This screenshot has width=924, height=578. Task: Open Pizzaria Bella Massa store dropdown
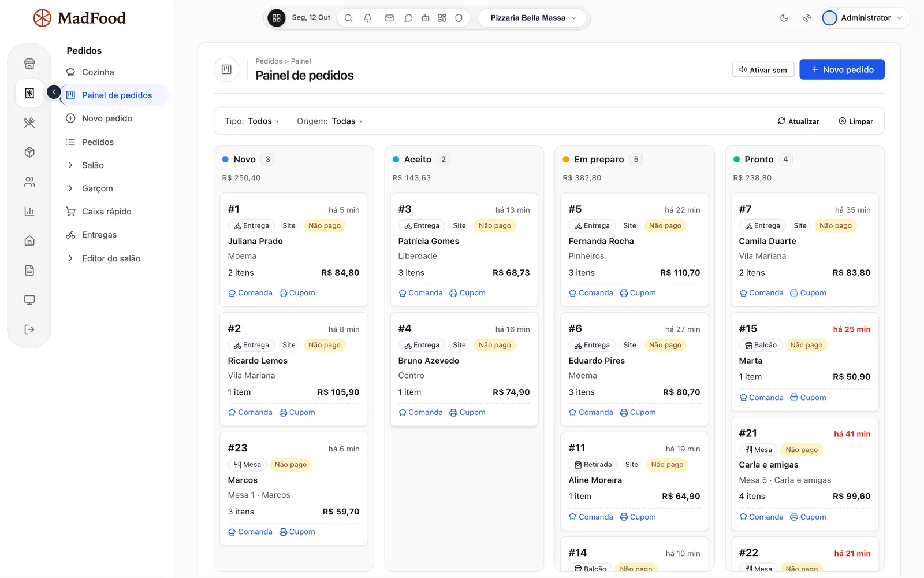pos(532,18)
